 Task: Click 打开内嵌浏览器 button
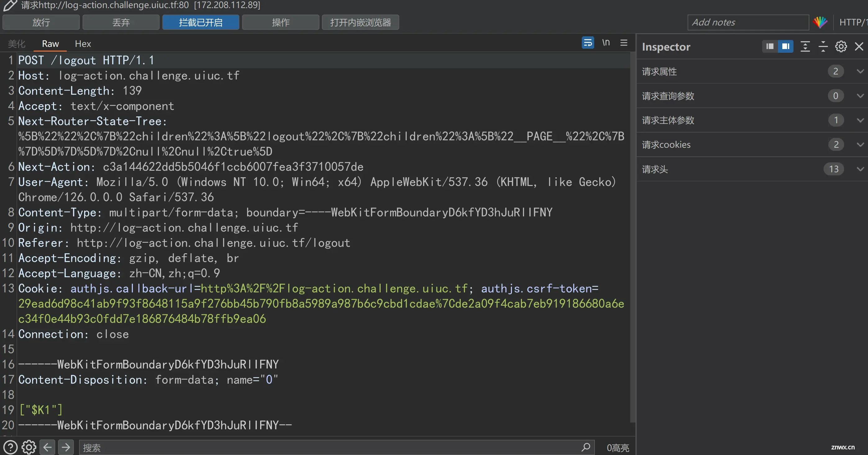click(360, 22)
